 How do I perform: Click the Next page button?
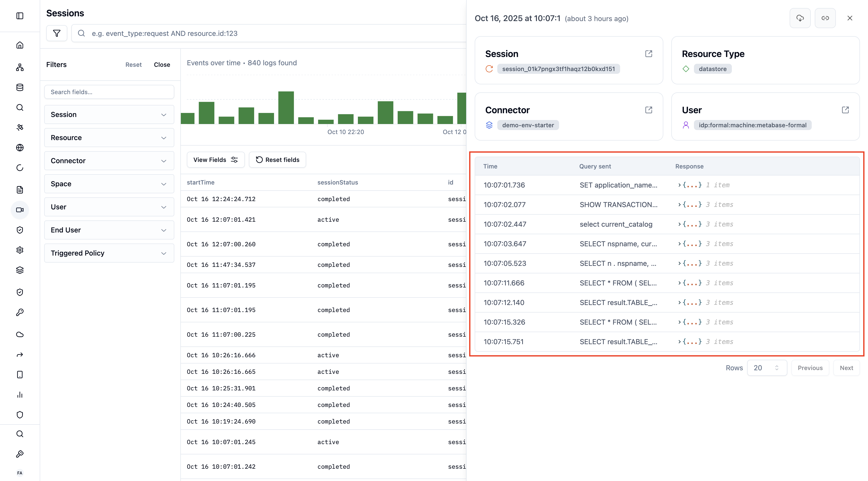[x=846, y=368]
